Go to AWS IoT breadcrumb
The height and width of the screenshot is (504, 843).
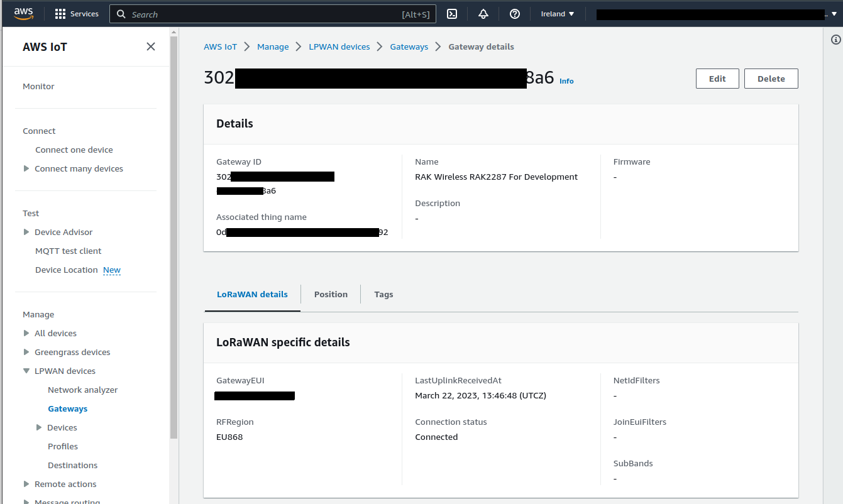(221, 47)
